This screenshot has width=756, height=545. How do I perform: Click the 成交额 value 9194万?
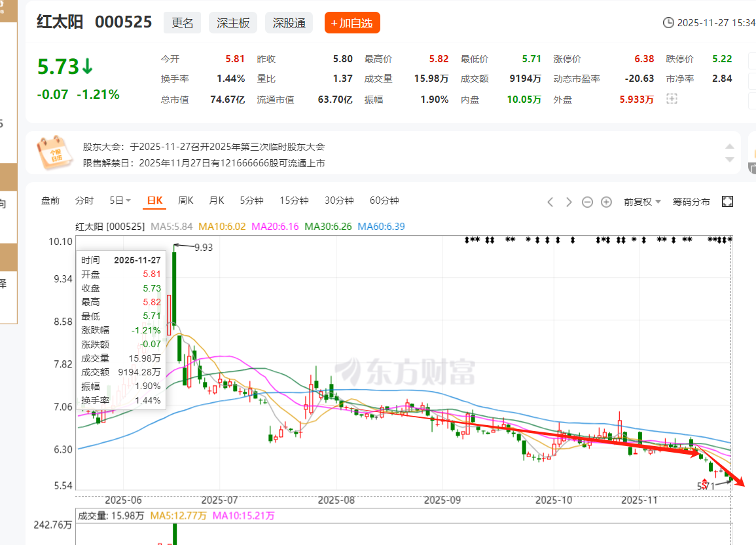[x=526, y=78]
